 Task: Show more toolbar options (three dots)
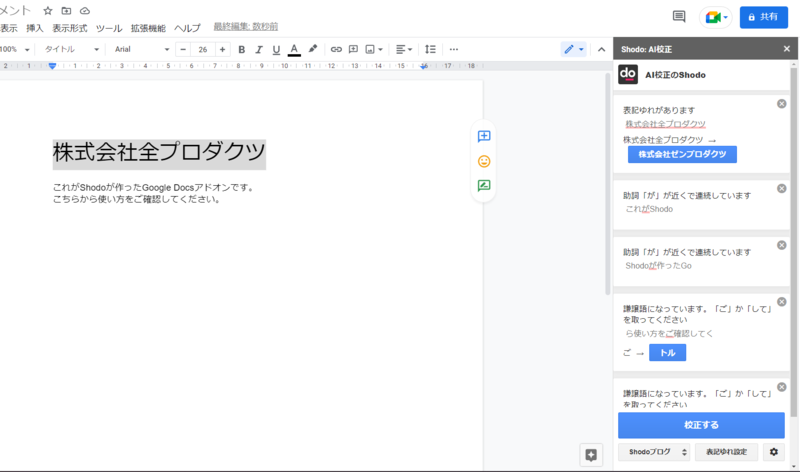[454, 49]
